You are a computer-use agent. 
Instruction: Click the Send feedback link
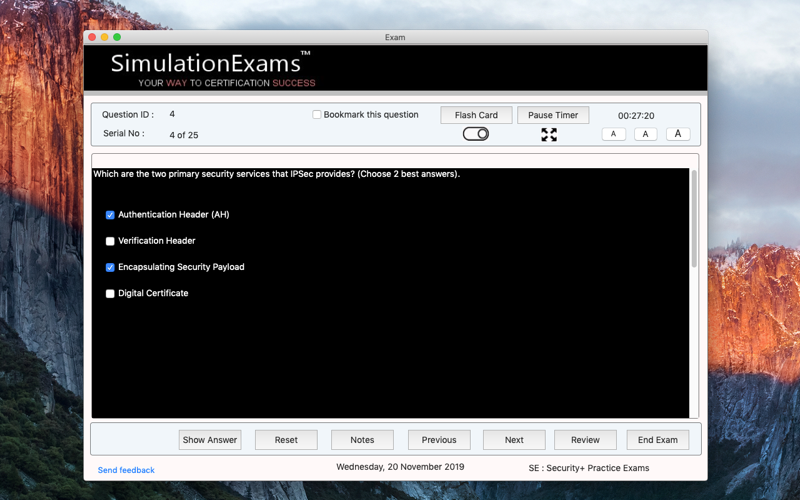tap(126, 470)
